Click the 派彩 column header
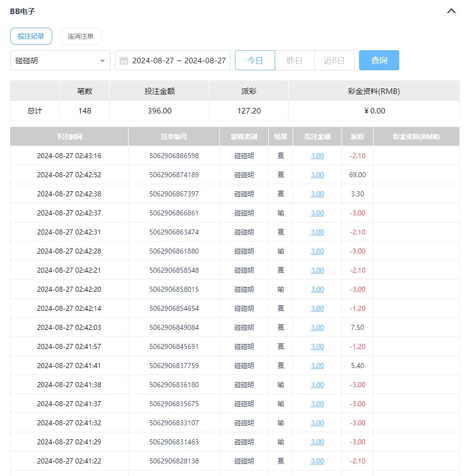 357,136
